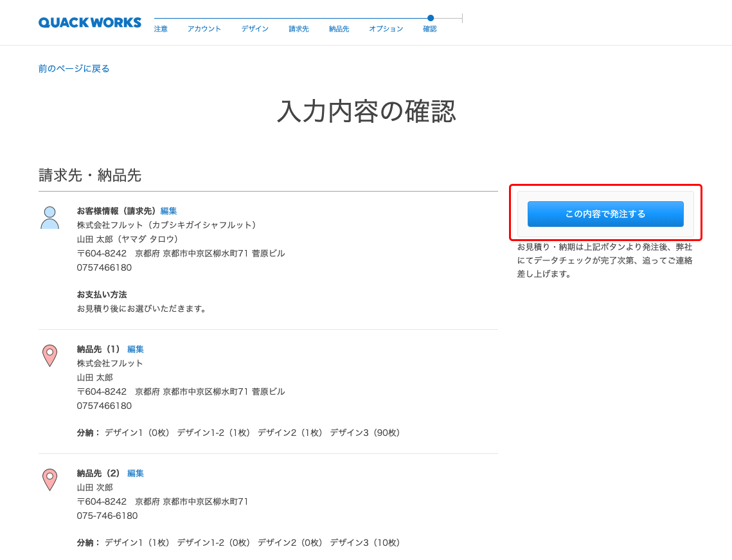Navigate to the デザイン step

(254, 28)
